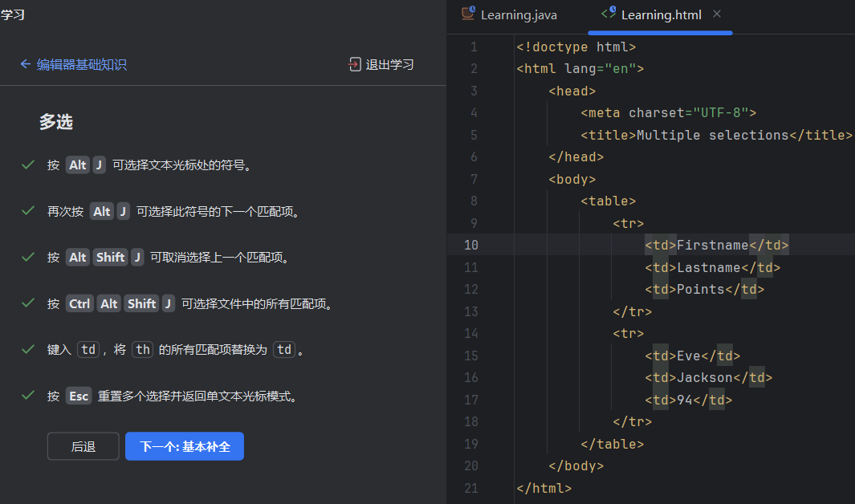The image size is (855, 504).
Task: Click the word Eve on line 15
Action: (689, 356)
